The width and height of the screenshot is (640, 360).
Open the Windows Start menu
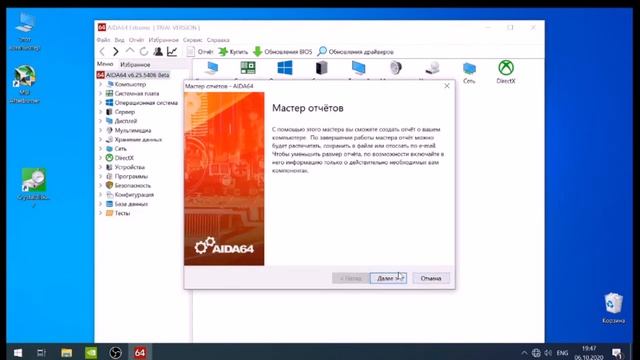(x=18, y=352)
